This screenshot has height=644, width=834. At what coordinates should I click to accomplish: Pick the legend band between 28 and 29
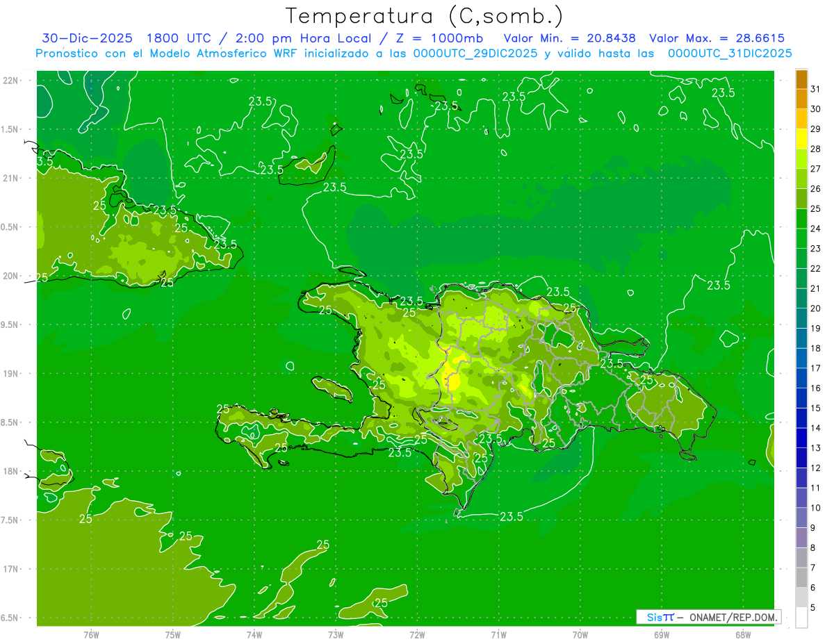tap(802, 138)
